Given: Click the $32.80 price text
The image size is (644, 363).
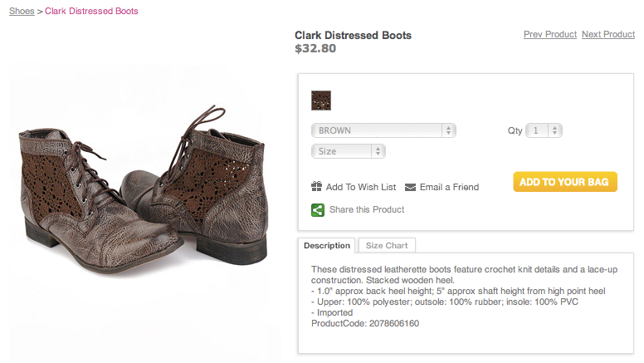Looking at the screenshot, I should pos(315,48).
